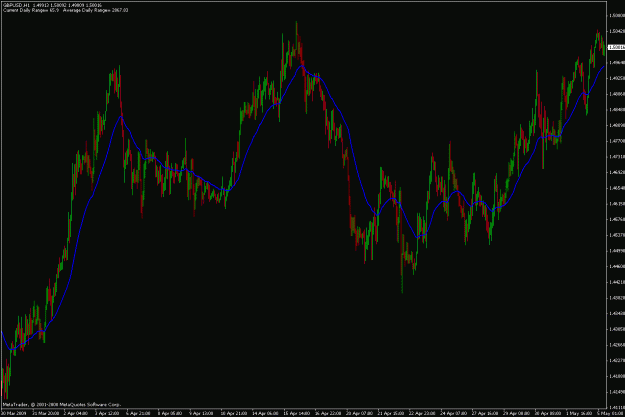Click the 3 Apr 12:00 time label
Viewport: 625px width, 417px height.
[107, 413]
